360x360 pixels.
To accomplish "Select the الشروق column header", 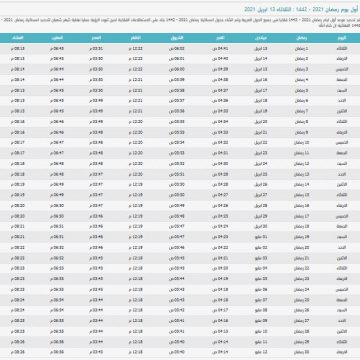I will pos(177,38).
